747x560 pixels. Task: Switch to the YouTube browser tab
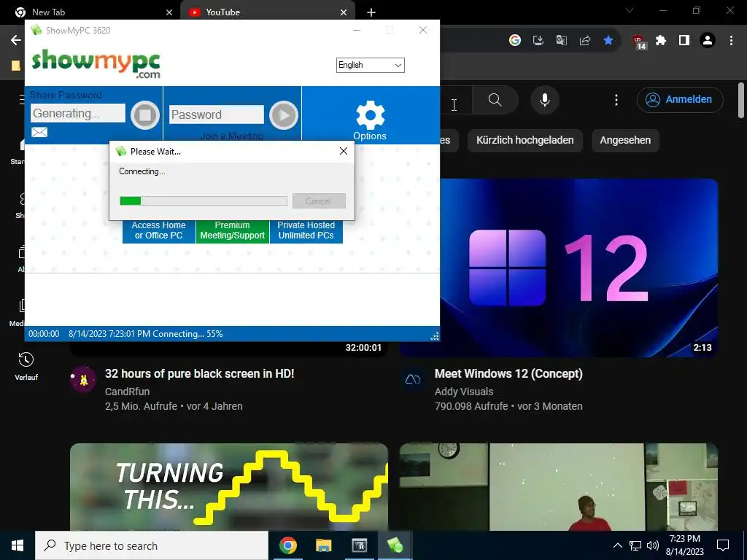[x=268, y=12]
